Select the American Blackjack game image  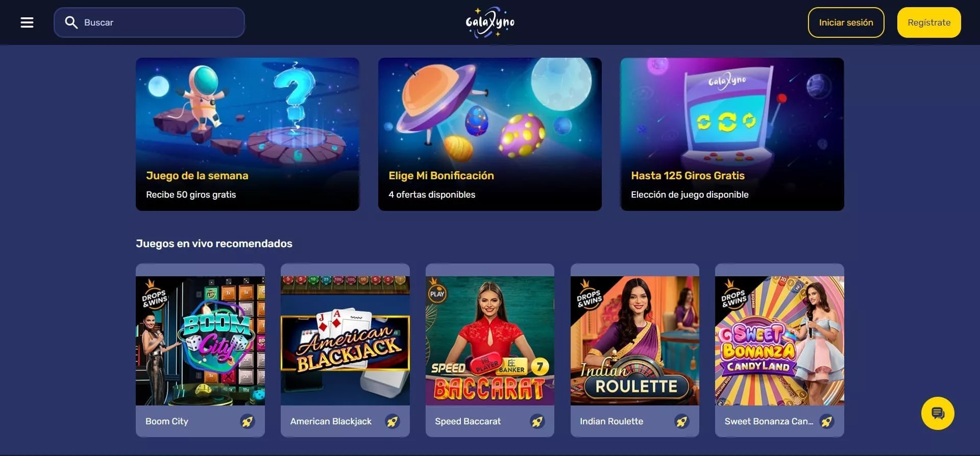tap(345, 341)
